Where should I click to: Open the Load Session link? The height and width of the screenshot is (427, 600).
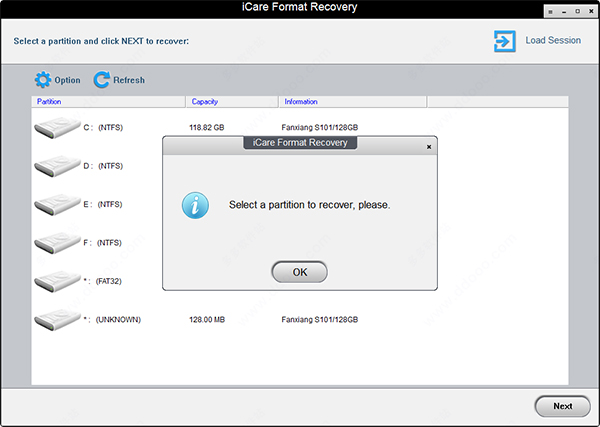pos(553,40)
